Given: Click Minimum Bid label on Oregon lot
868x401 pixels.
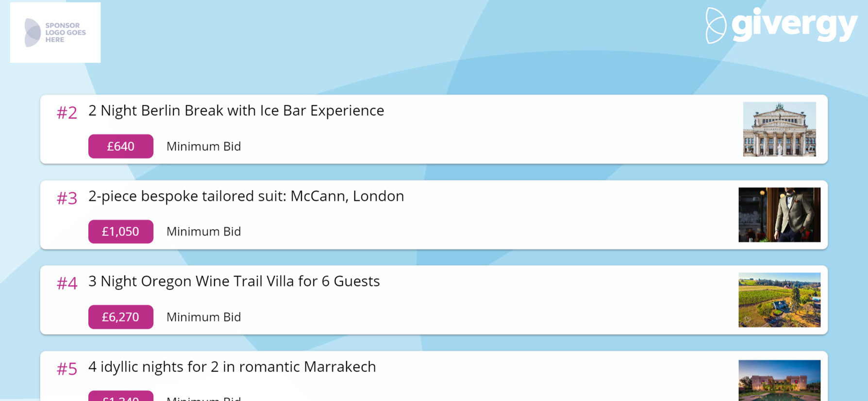Looking at the screenshot, I should click(203, 317).
